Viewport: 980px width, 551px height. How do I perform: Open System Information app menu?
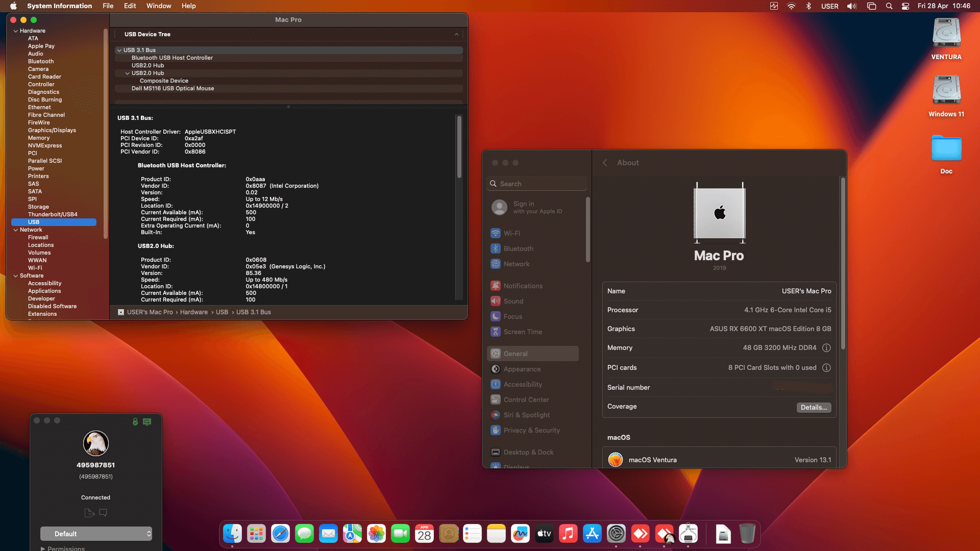(60, 6)
